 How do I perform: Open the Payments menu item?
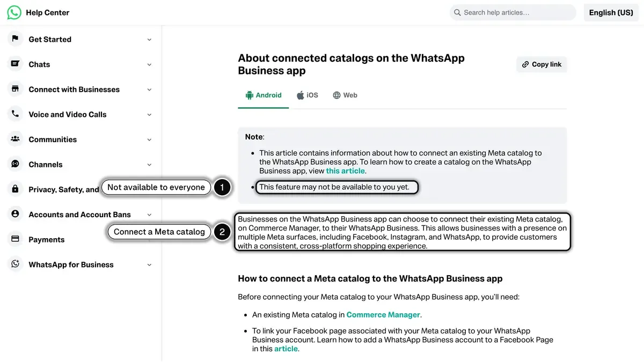[x=80, y=240]
